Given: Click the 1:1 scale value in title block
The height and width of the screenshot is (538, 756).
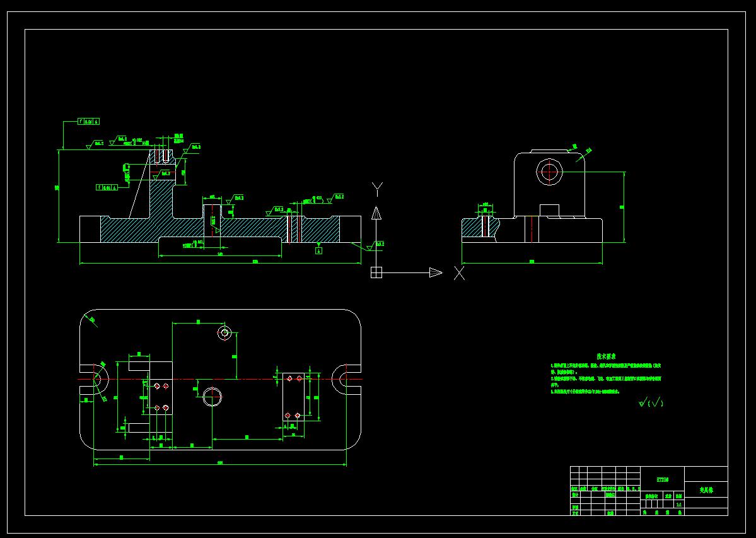Looking at the screenshot, I should point(679,505).
